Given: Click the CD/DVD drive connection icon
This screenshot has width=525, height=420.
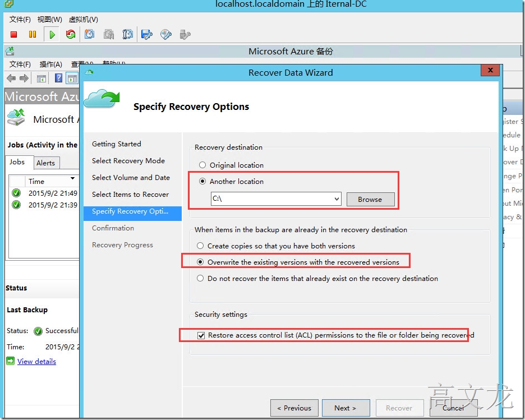Looking at the screenshot, I should (166, 34).
